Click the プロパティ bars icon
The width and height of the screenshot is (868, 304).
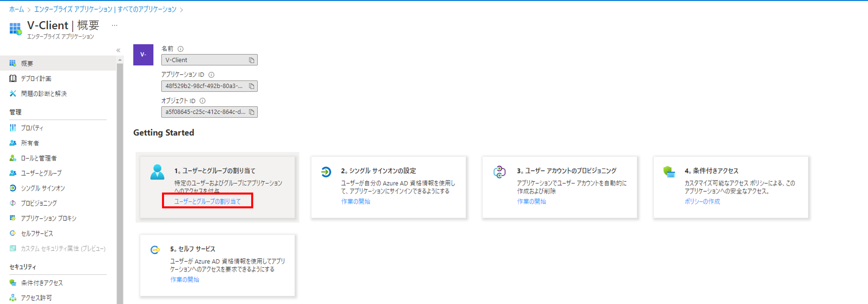[x=13, y=128]
